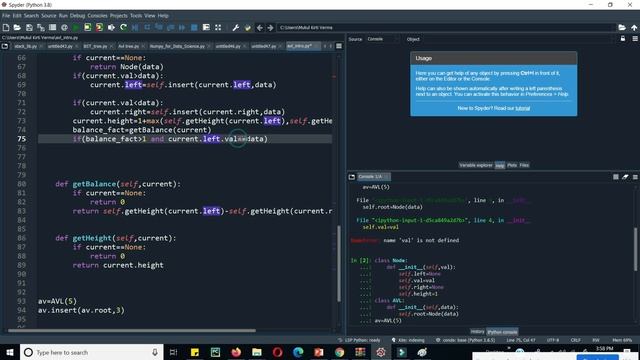The width and height of the screenshot is (640, 360).
Task: Open the Run menu
Action: [63, 16]
